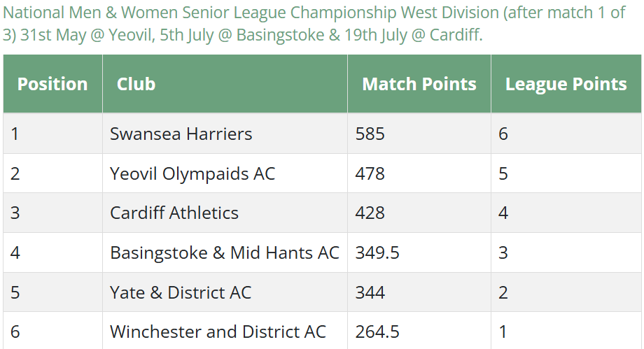The width and height of the screenshot is (644, 349).
Task: Click position number 3 in table
Action: click(x=15, y=213)
